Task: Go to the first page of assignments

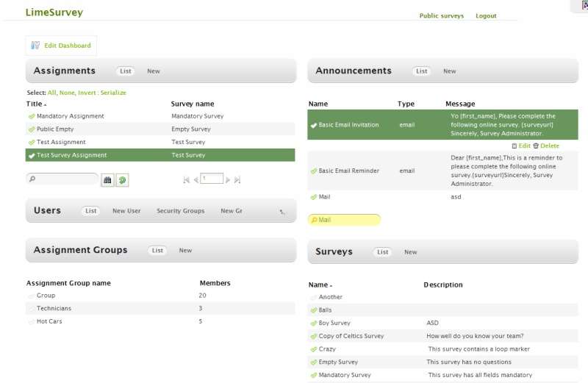Action: [x=186, y=179]
